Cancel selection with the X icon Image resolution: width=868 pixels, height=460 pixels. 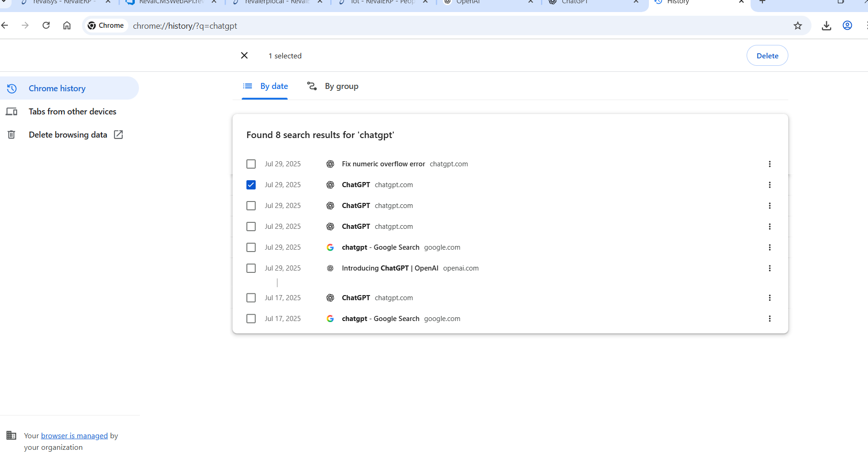tap(245, 56)
